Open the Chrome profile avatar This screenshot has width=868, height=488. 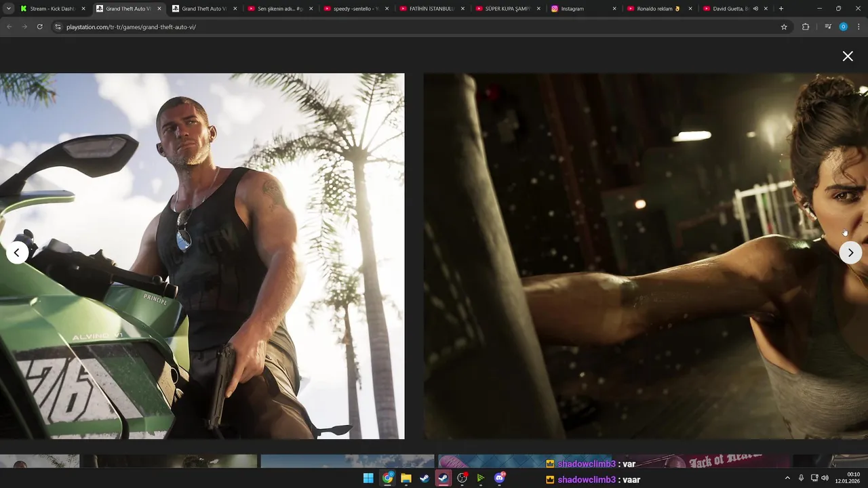[x=844, y=26]
